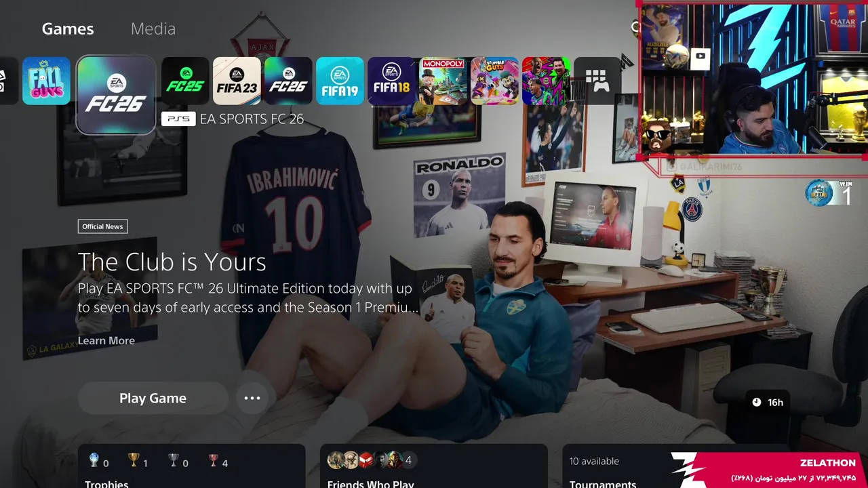Click the bronze trophy icon showing 4
868x488 pixels.
point(214,461)
